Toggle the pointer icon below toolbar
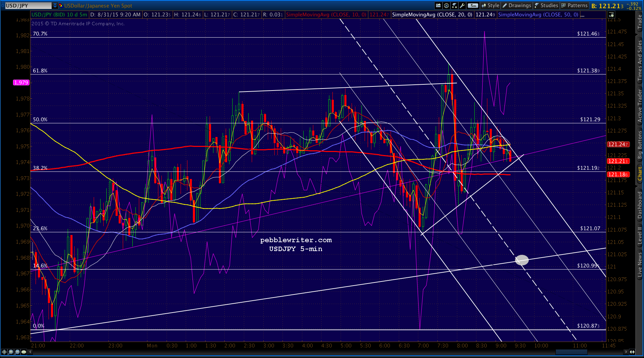The width and height of the screenshot is (644, 358). click(x=611, y=15)
